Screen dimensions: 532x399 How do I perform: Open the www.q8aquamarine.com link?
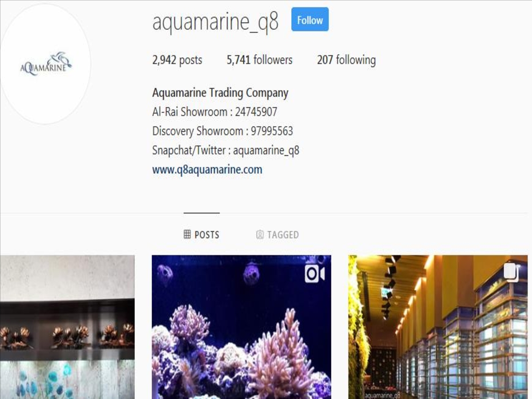tap(207, 169)
